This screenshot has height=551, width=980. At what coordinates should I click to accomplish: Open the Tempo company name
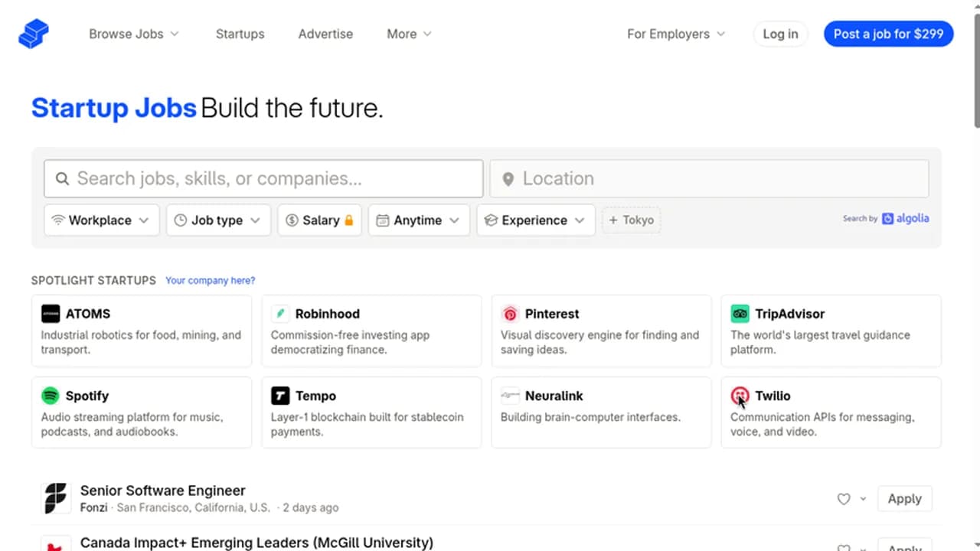tap(315, 396)
